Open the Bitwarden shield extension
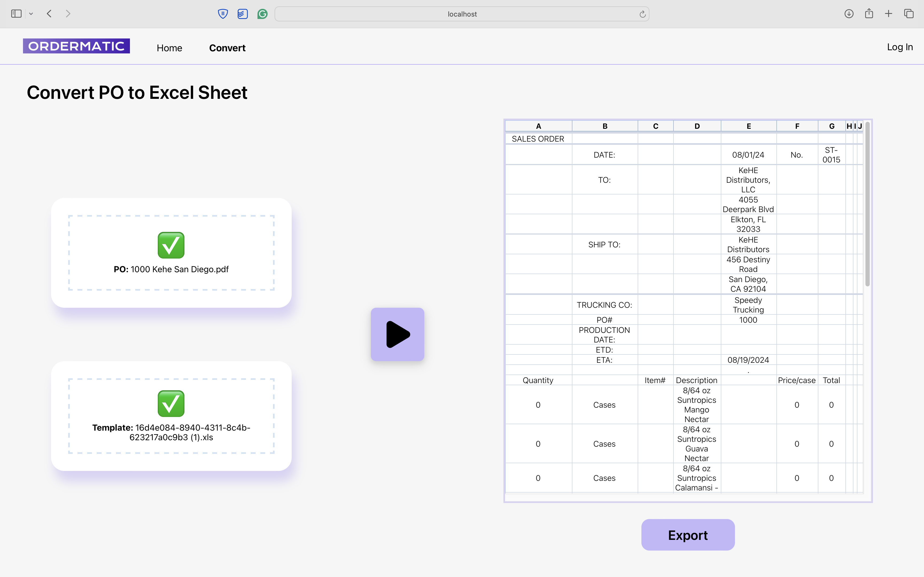Screen dimensions: 924x577 click(x=223, y=14)
